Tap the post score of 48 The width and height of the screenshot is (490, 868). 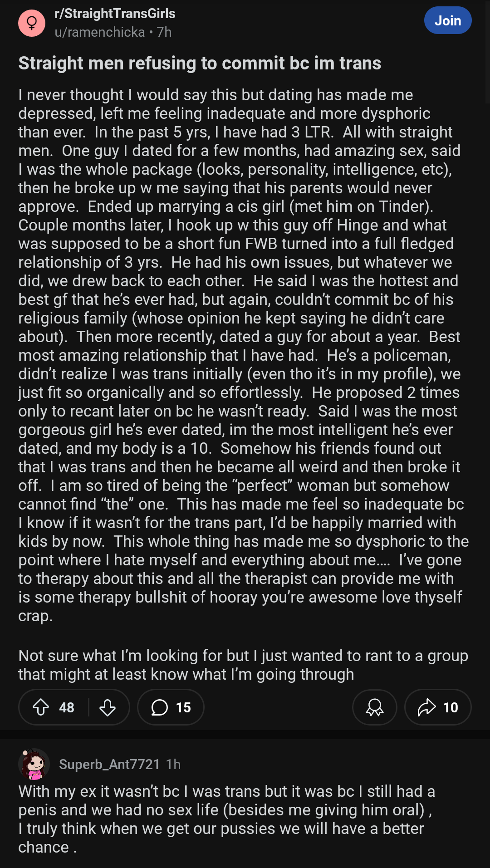[x=67, y=707]
